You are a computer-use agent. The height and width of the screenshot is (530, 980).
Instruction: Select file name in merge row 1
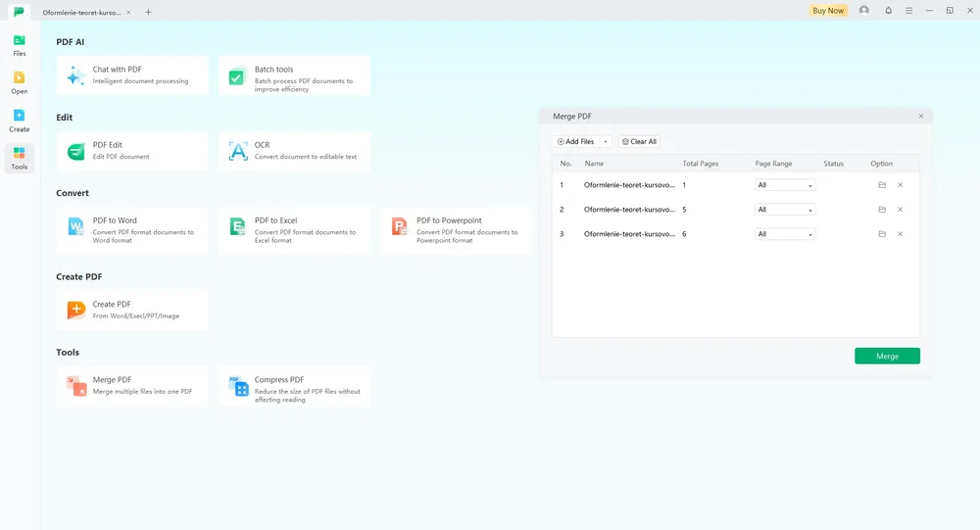point(629,185)
